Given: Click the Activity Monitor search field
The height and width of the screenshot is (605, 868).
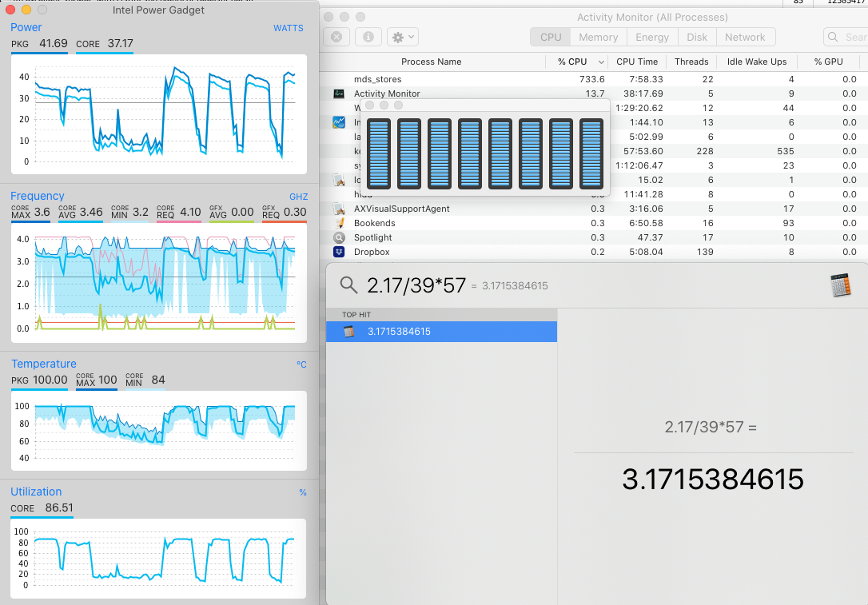Looking at the screenshot, I should click(x=846, y=37).
